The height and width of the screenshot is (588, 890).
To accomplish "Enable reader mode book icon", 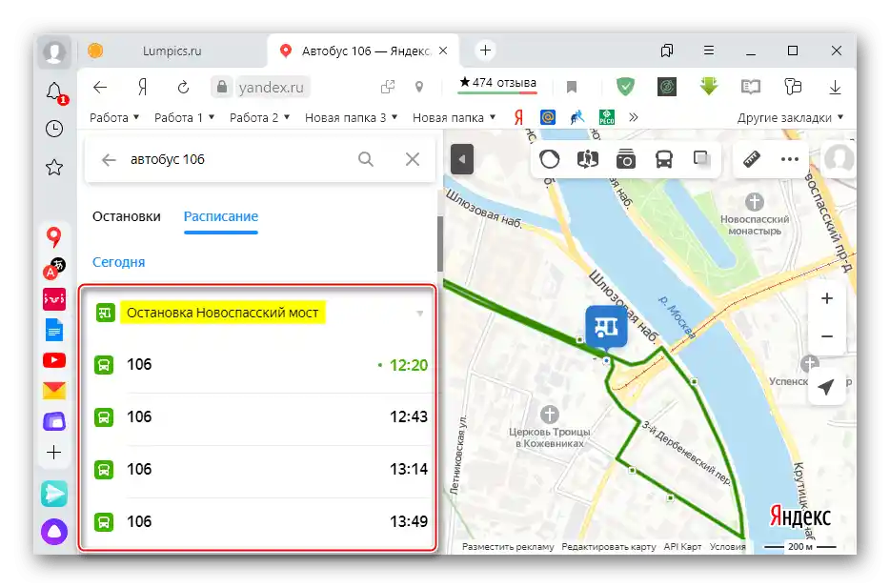I will [x=750, y=87].
